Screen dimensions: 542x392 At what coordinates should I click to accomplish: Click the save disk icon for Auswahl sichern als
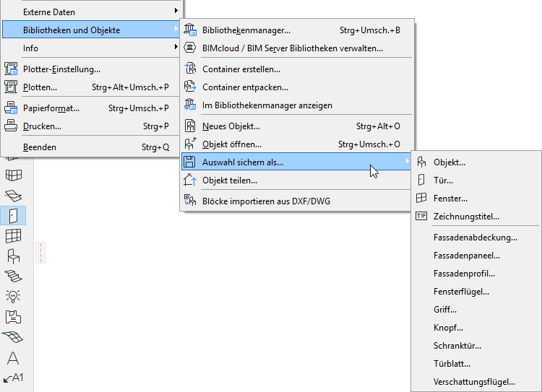click(x=189, y=162)
